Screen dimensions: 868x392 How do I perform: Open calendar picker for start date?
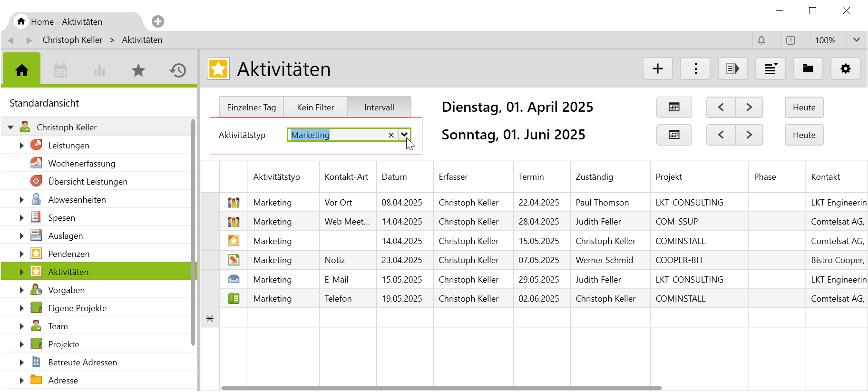coord(673,108)
